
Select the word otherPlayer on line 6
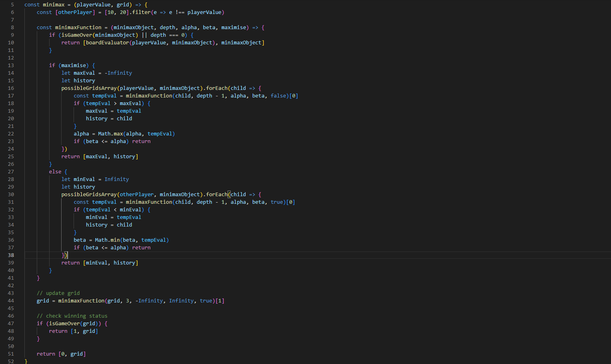[75, 12]
